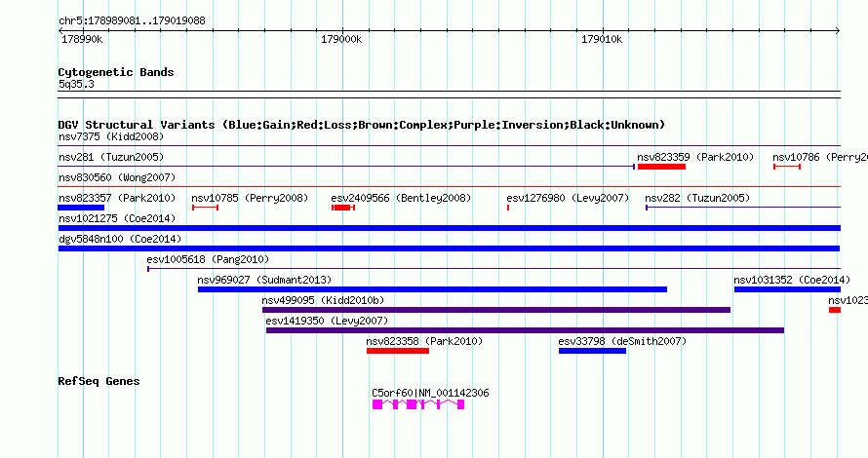Screen dimensions: 868x458
Task: Click the purple nsv499095 (Kidd2010b) inversion bar
Action: pos(496,310)
